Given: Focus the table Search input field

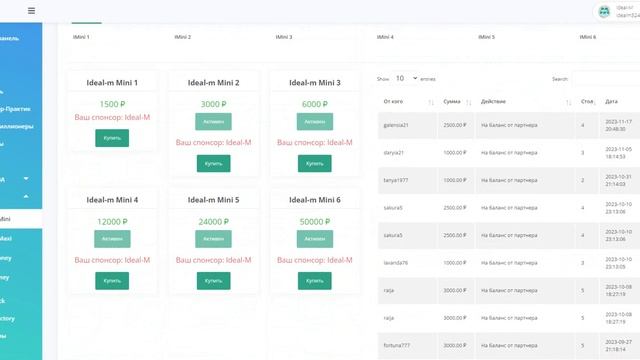Looking at the screenshot, I should [606, 79].
